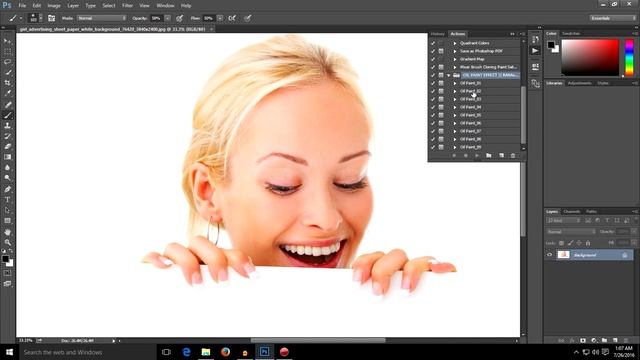This screenshot has height=360, width=640.
Task: Open Windows Start menu
Action: [x=9, y=352]
